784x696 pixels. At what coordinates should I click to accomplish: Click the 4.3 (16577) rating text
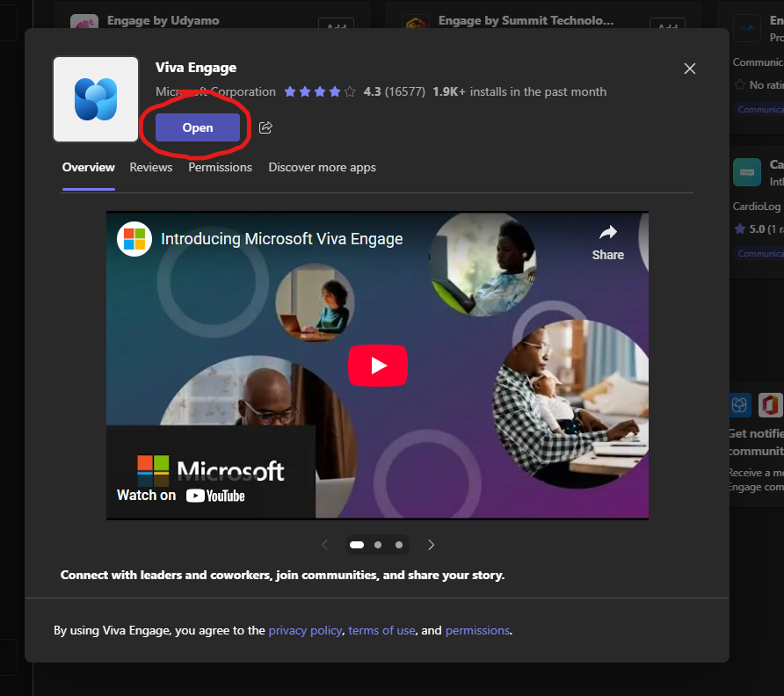[x=394, y=92]
